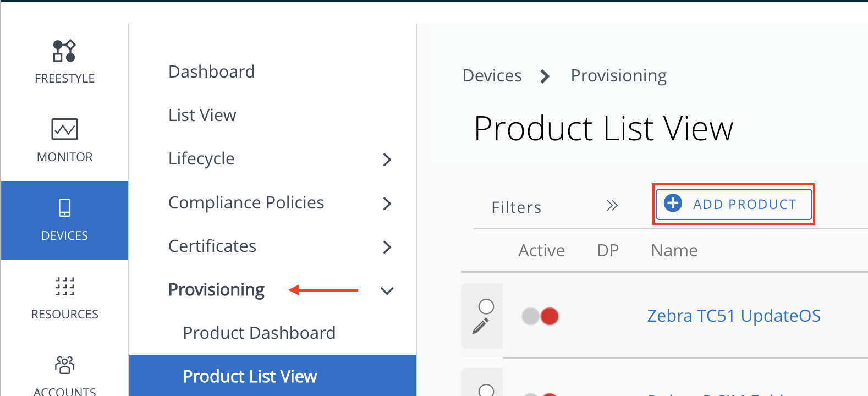The height and width of the screenshot is (396, 868).
Task: Open the Resources grid icon
Action: [x=64, y=287]
